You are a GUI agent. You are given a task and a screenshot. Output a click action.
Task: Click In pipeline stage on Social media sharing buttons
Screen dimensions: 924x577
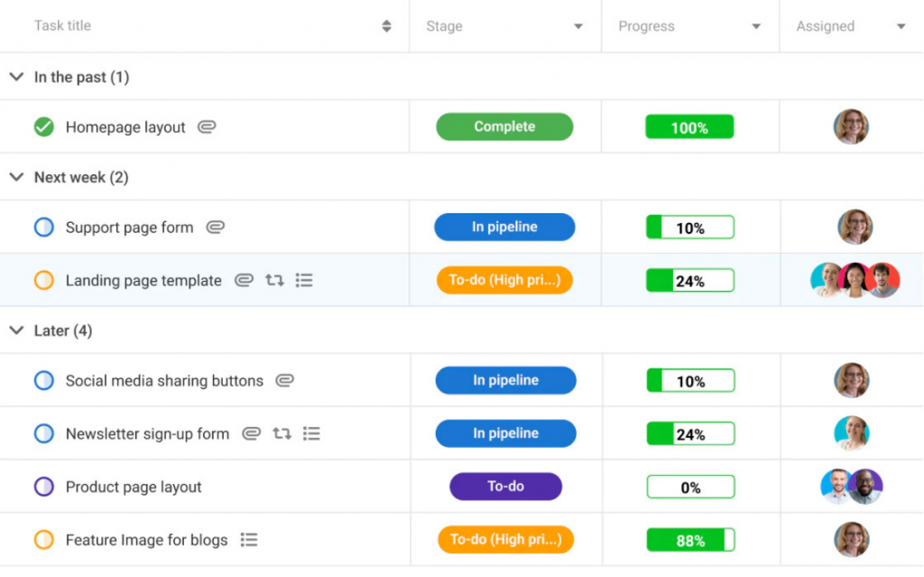click(505, 380)
